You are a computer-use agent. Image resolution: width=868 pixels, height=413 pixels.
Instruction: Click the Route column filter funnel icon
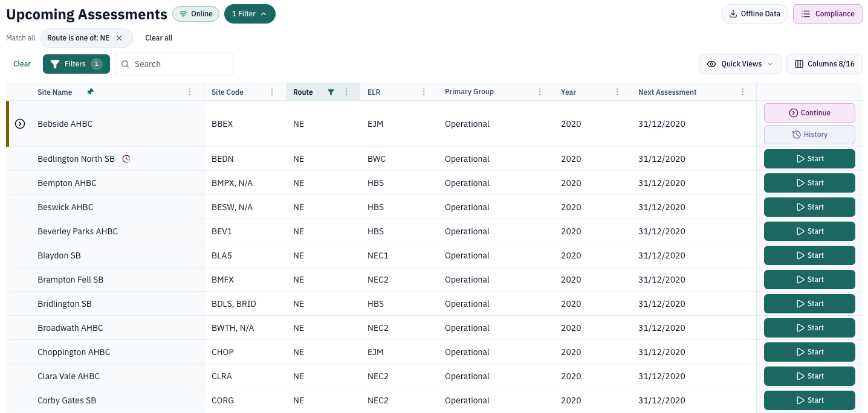click(331, 92)
